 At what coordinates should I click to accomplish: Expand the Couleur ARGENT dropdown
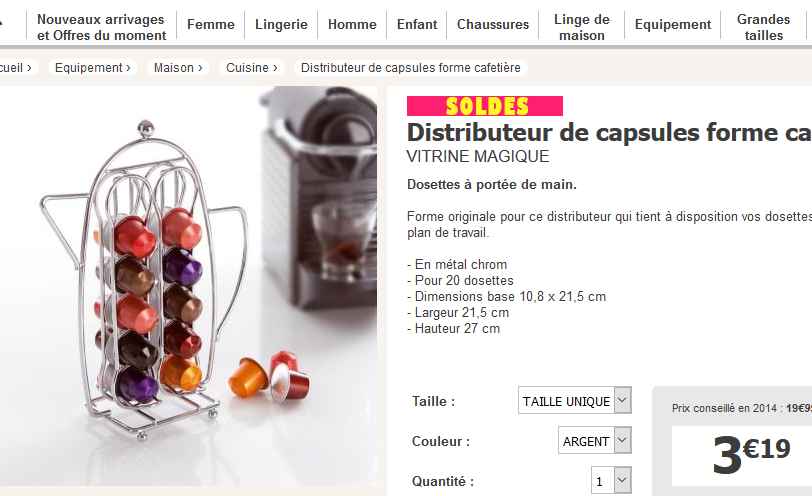coord(594,441)
